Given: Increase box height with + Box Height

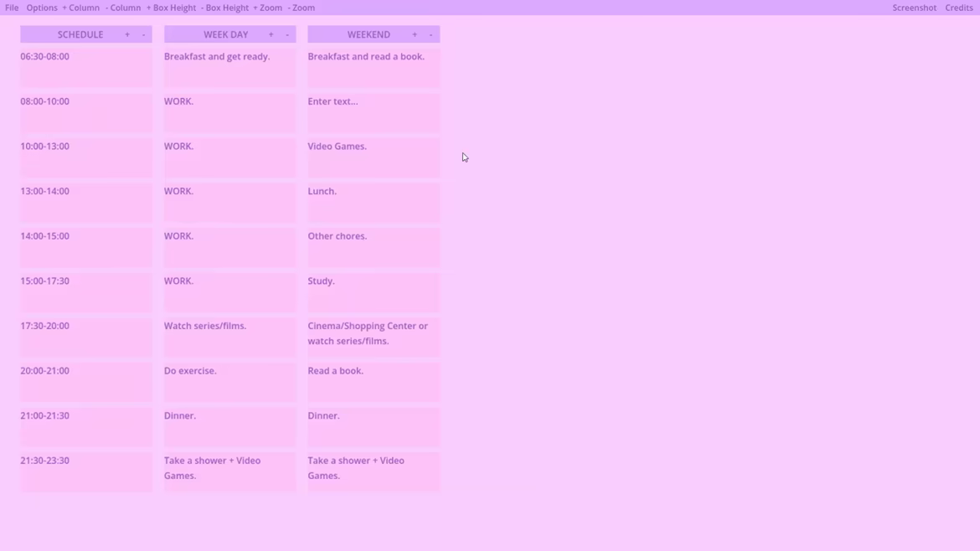Looking at the screenshot, I should click(171, 8).
